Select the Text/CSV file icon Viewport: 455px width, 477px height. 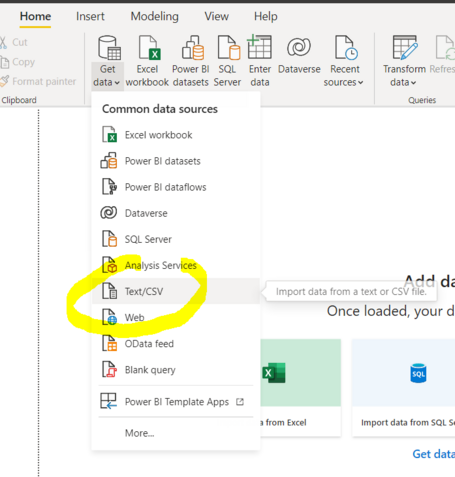pos(109,291)
